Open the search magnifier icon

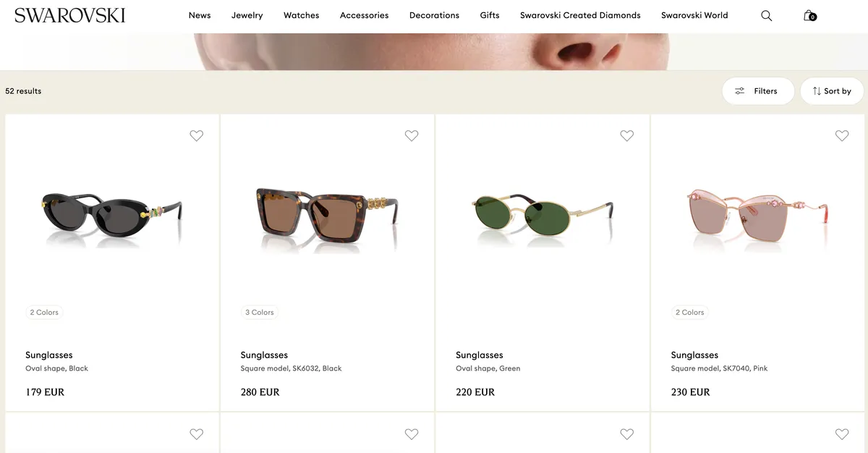tap(766, 15)
